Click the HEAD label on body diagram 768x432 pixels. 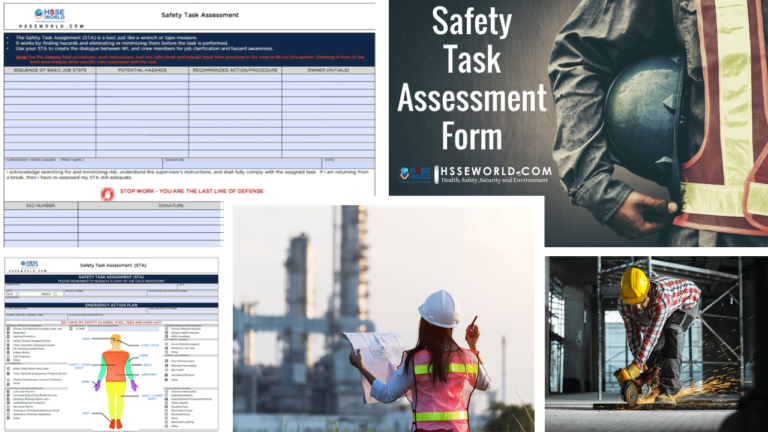[87, 338]
